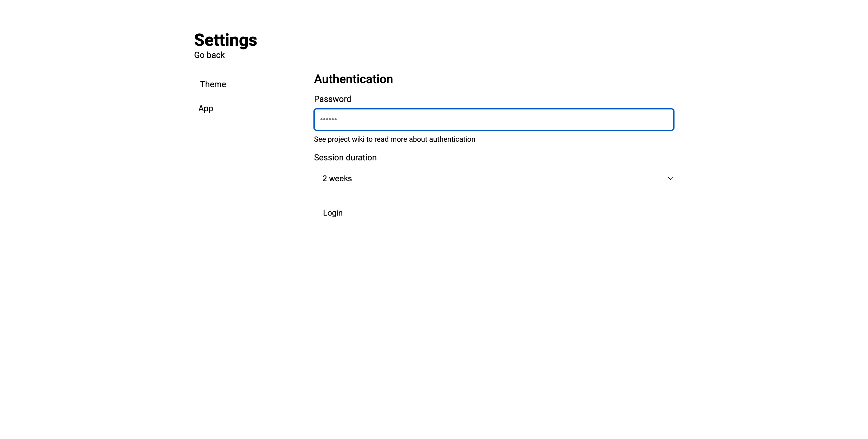
Task: Open the Session duration dropdown
Action: pos(494,178)
